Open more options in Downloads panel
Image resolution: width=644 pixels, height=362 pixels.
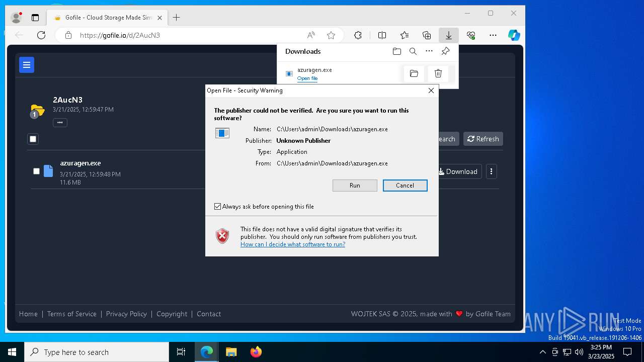(429, 51)
